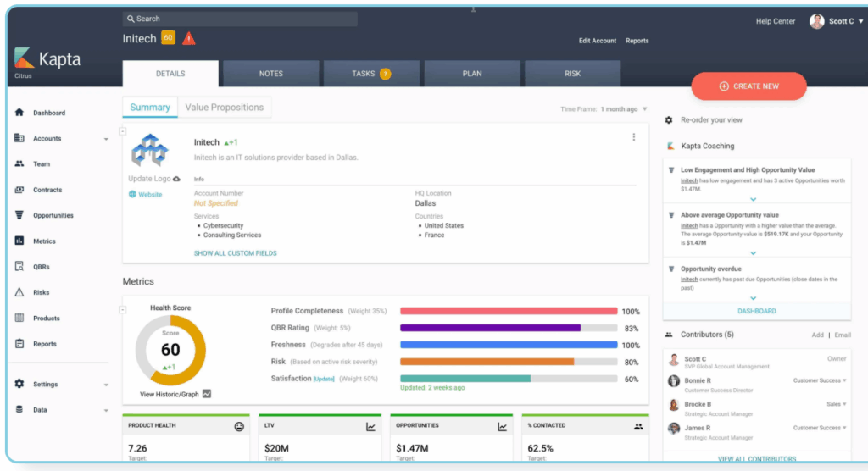Image resolution: width=868 pixels, height=471 pixels.
Task: Open the Help Center link
Action: pyautogui.click(x=776, y=21)
